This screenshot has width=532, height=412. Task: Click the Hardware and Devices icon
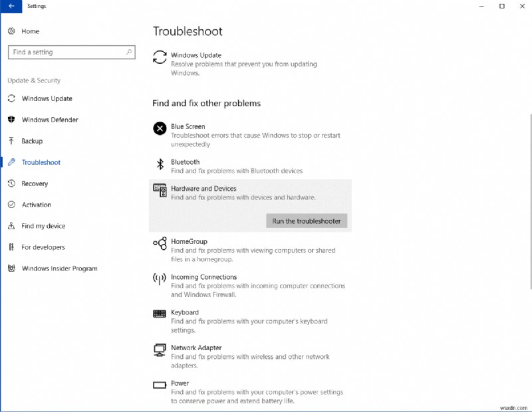pos(160,191)
